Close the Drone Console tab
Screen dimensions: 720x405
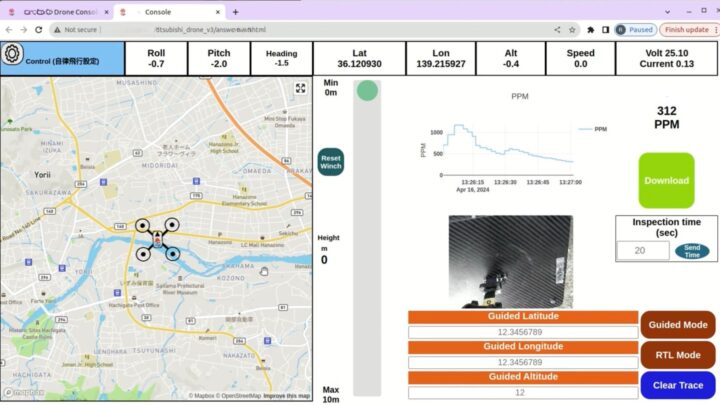coord(107,12)
